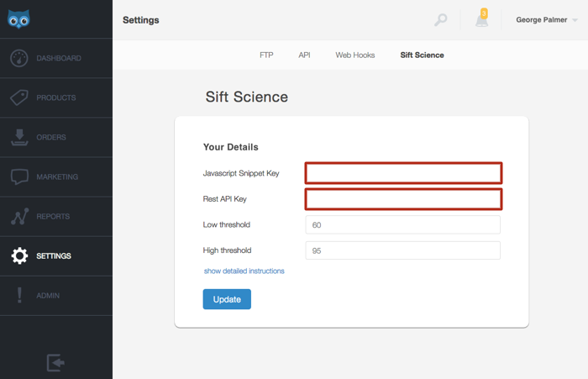This screenshot has width=588, height=379.
Task: Open the Web Hooks tab
Action: click(x=355, y=55)
